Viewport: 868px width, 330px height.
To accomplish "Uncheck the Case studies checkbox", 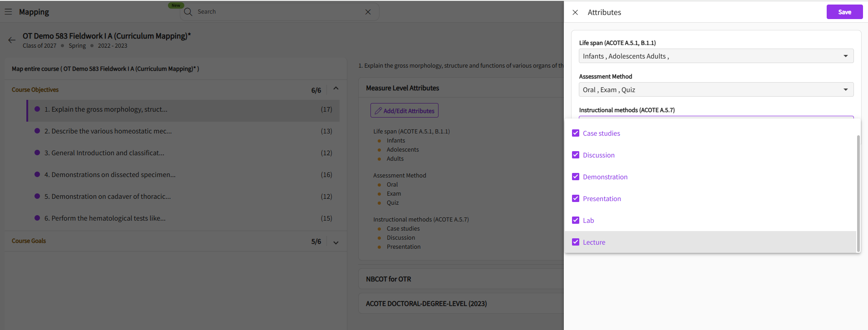I will 576,133.
